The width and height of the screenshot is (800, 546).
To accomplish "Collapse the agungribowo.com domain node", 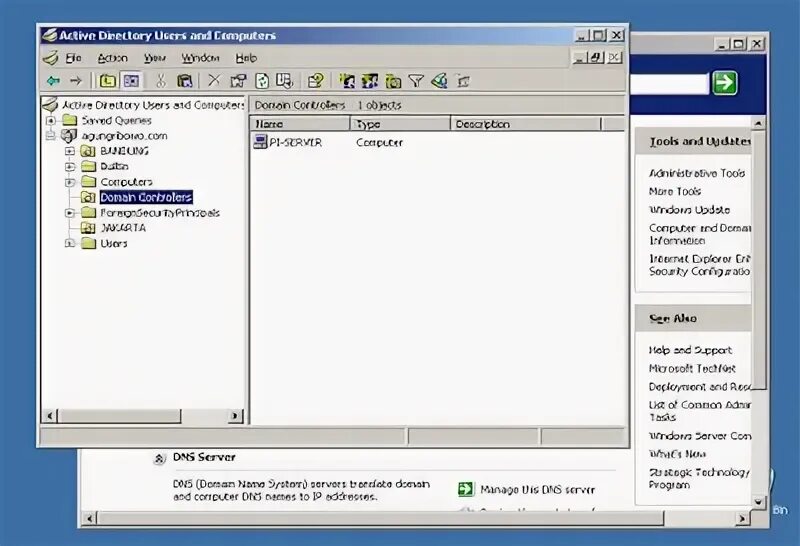I will 51,136.
